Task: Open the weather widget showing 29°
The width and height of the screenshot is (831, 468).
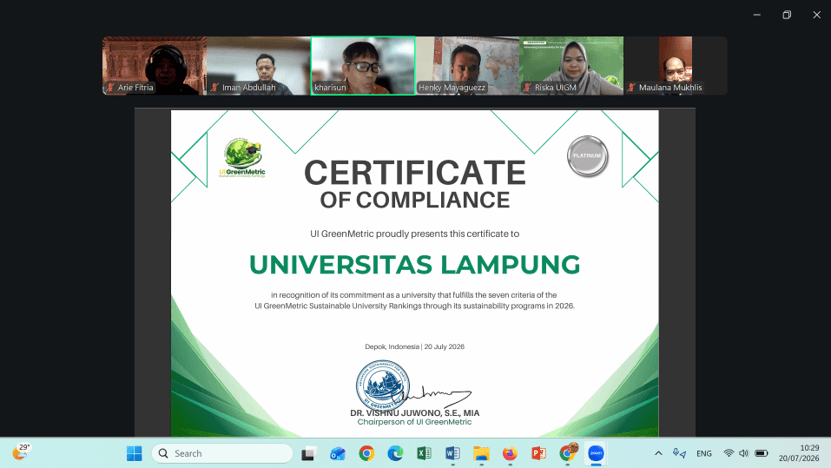Action: [21, 452]
